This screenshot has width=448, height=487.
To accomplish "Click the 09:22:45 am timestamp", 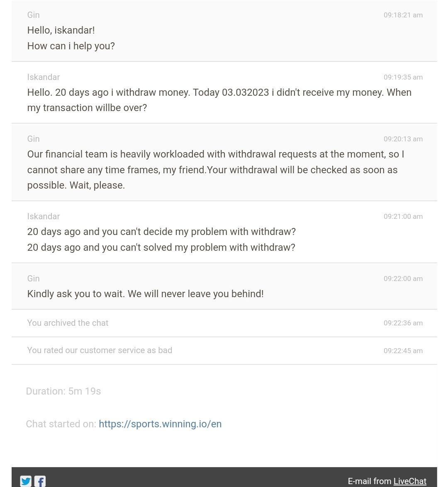I will 403,351.
